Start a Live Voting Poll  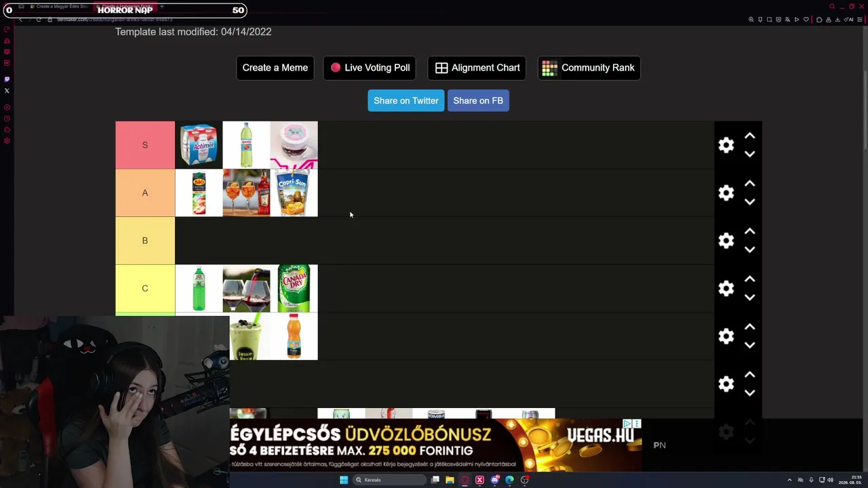coord(370,68)
